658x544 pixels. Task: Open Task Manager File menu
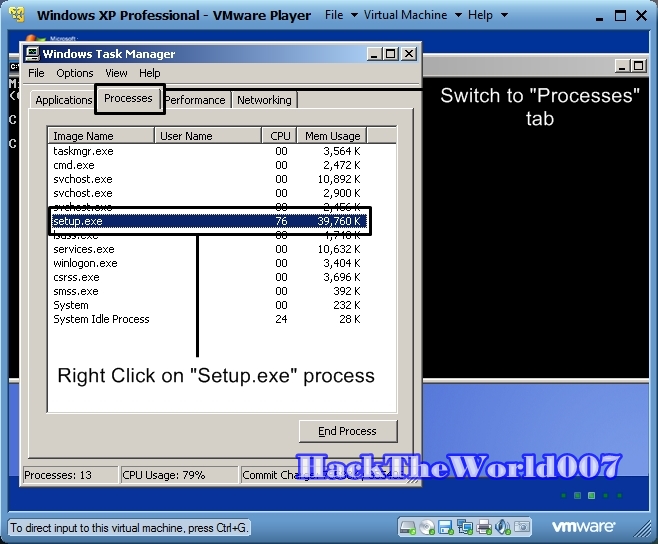tap(36, 73)
